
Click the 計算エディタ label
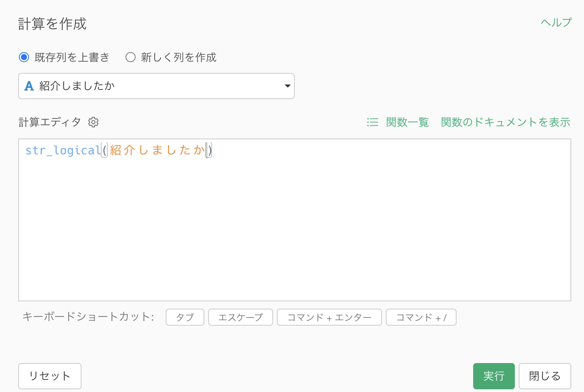pos(50,122)
